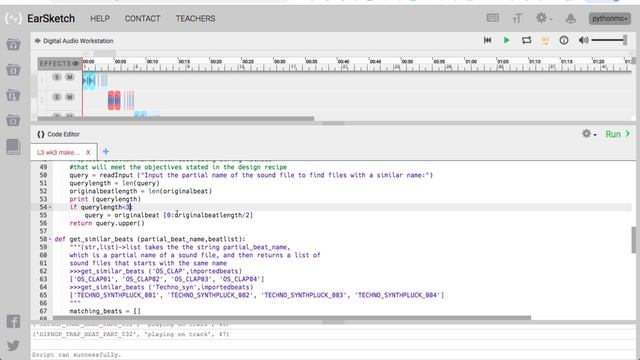
Task: Add a new script tab with plus button
Action: 106,152
